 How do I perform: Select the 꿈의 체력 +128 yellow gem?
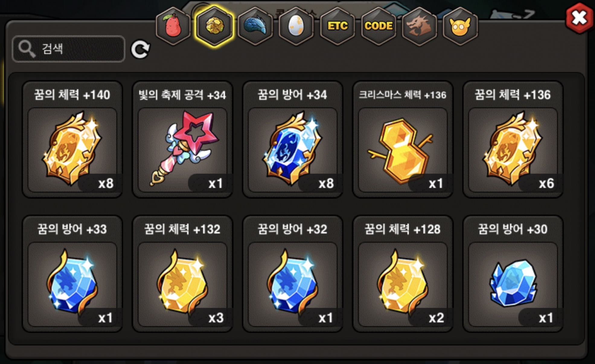(403, 274)
